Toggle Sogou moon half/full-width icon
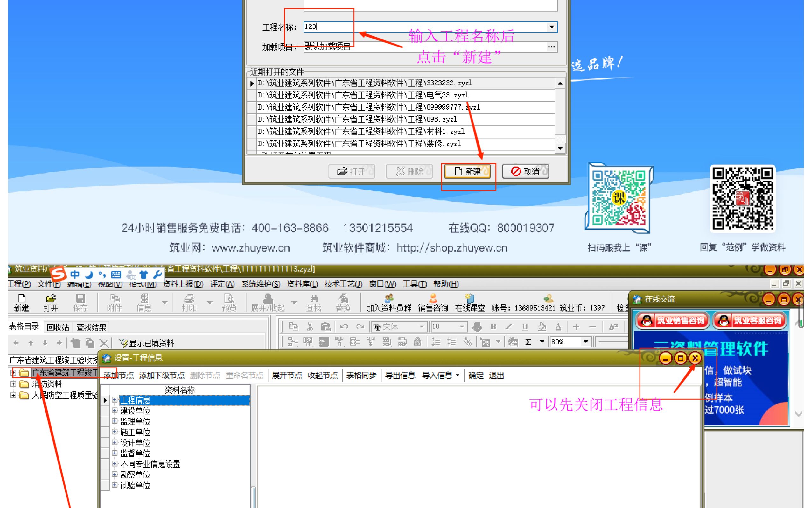Screen dimensions: 812x508 click(x=89, y=275)
